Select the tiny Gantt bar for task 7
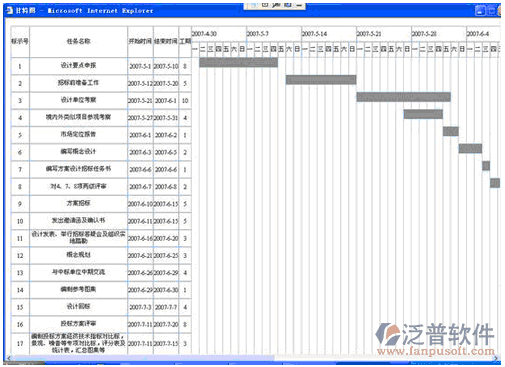Image resolution: width=505 pixels, height=367 pixels. coord(486,166)
